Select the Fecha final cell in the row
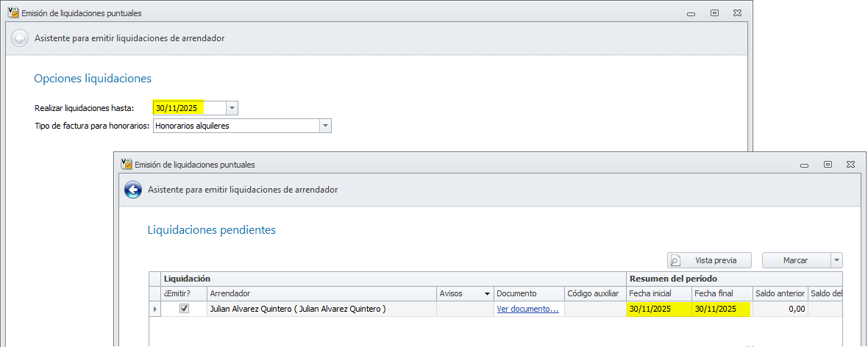This screenshot has width=868, height=347. pos(721,310)
